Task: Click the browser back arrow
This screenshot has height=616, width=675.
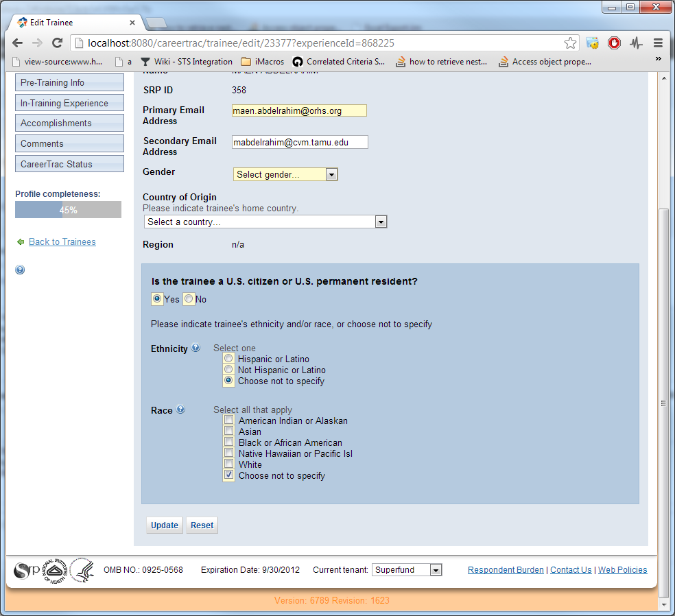Action: tap(17, 43)
